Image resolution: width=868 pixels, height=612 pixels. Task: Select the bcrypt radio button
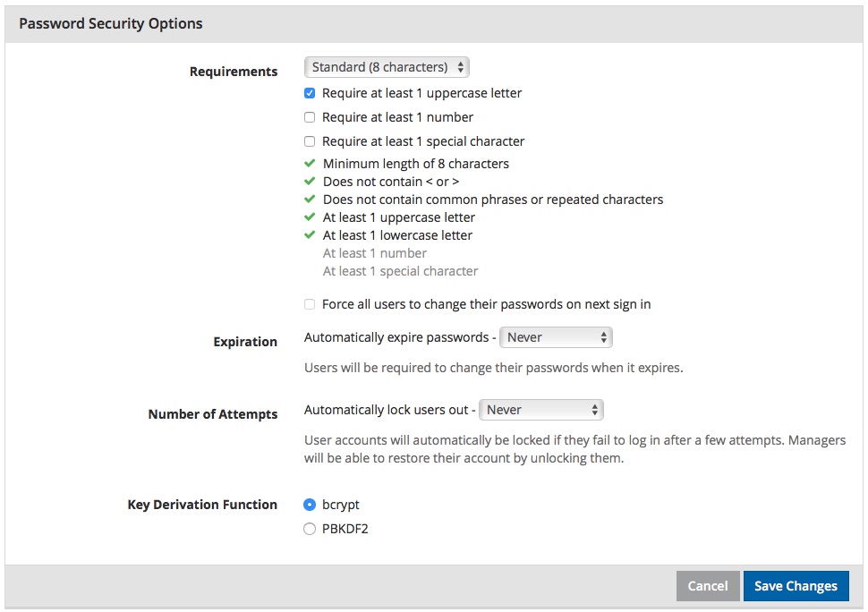tap(310, 505)
